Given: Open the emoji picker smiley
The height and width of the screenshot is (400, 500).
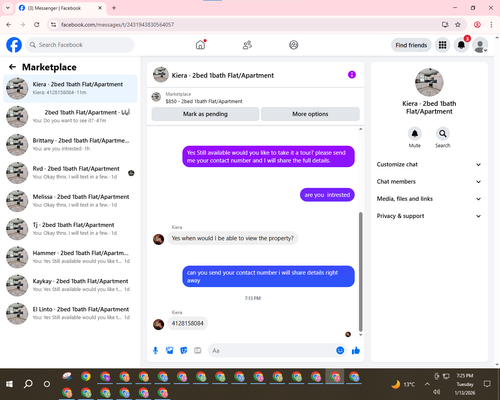Looking at the screenshot, I should [340, 350].
